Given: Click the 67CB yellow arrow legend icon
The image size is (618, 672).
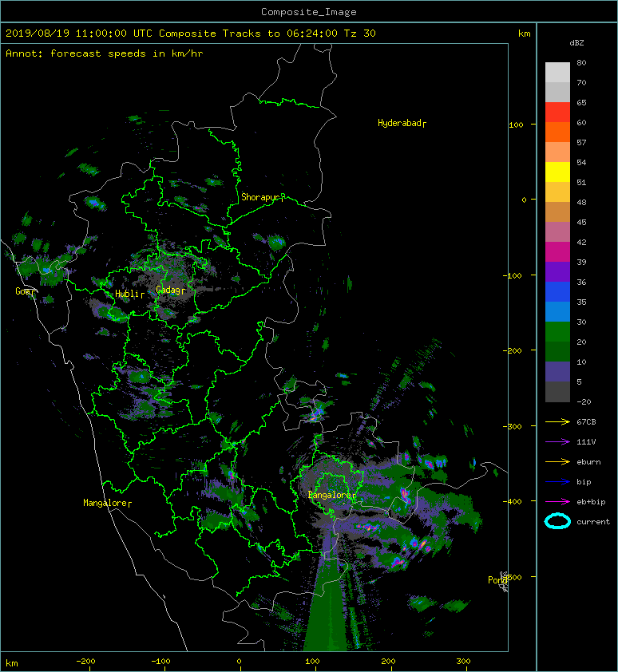Looking at the screenshot, I should coord(557,422).
